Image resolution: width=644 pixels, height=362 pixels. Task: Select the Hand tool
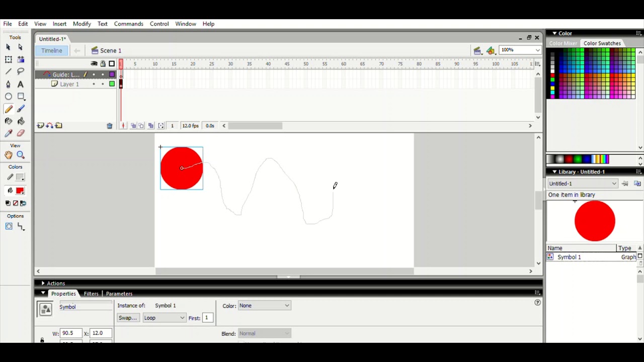8,155
